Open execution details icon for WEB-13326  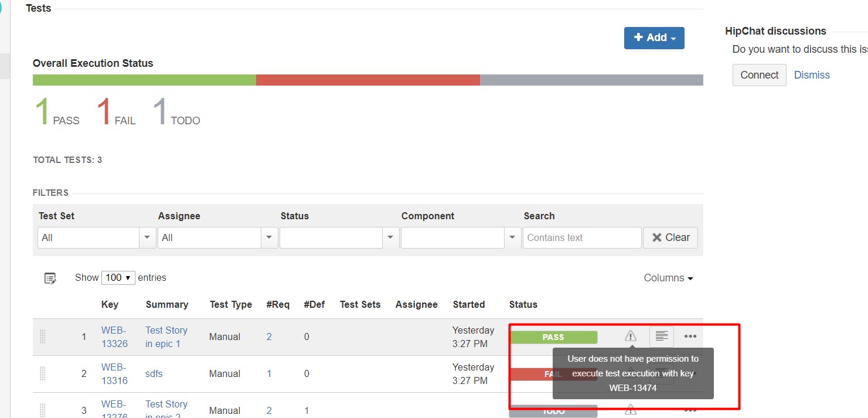click(x=661, y=337)
